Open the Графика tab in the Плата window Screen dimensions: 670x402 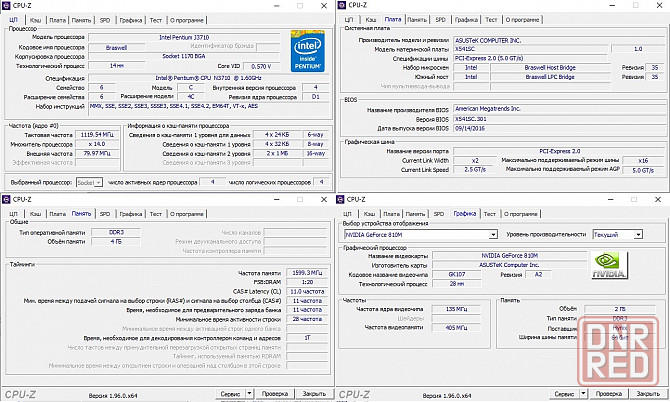point(466,20)
